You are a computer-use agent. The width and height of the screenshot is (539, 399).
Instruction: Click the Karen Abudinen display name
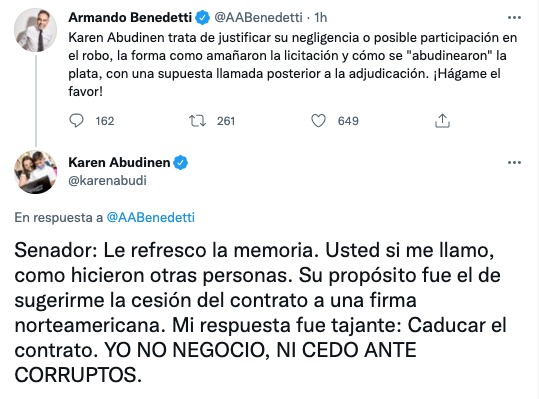coord(119,163)
